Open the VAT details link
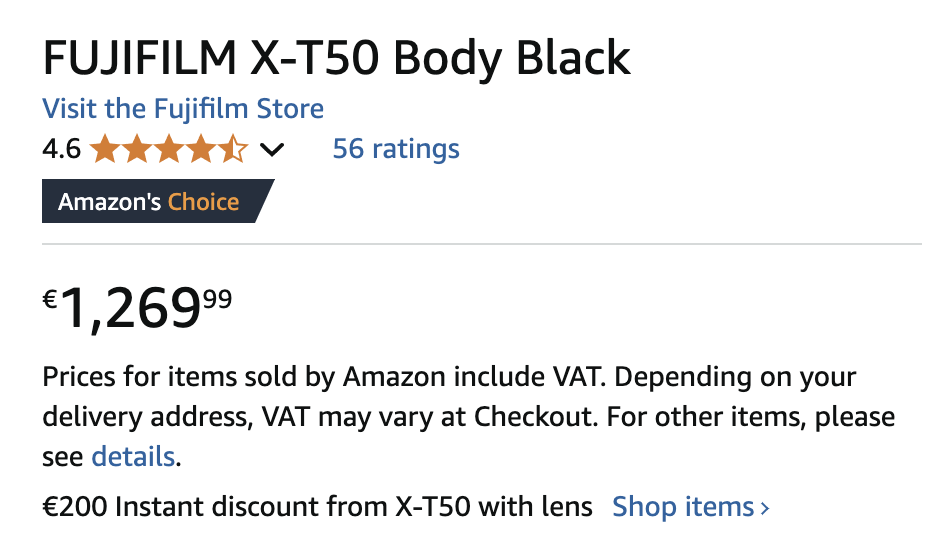 [x=133, y=458]
